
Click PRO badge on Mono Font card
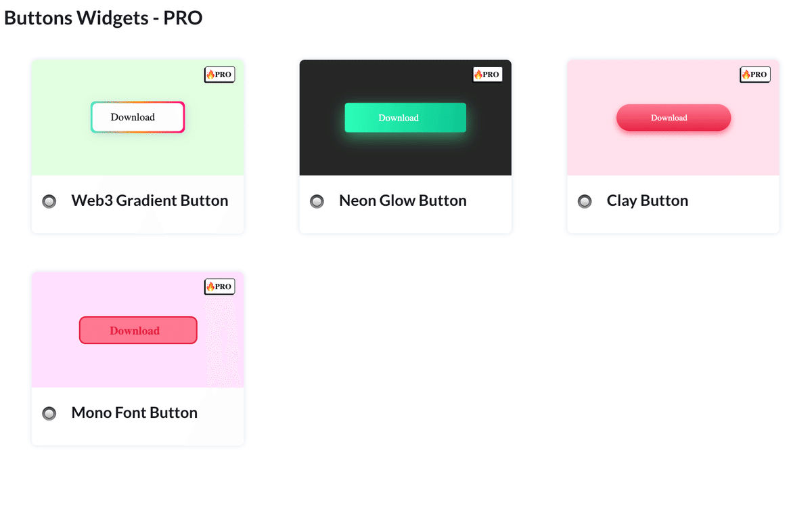tap(219, 286)
